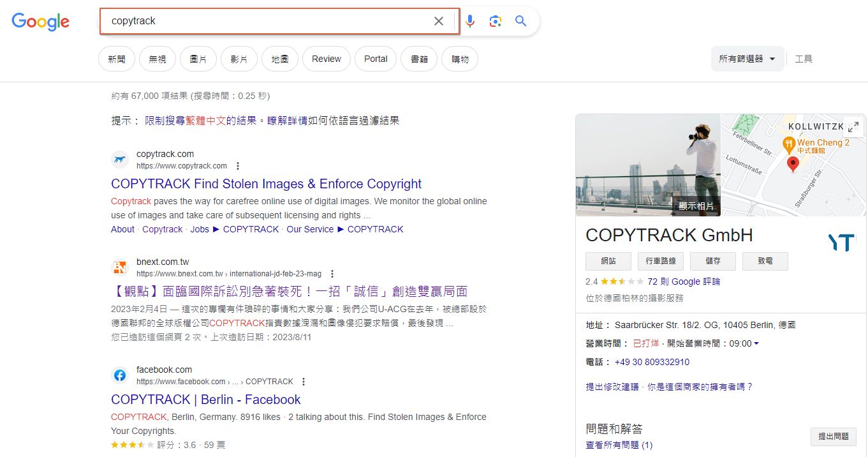Image resolution: width=868 pixels, height=457 pixels.
Task: Click phone number +49 30 809332910
Action: coord(652,362)
